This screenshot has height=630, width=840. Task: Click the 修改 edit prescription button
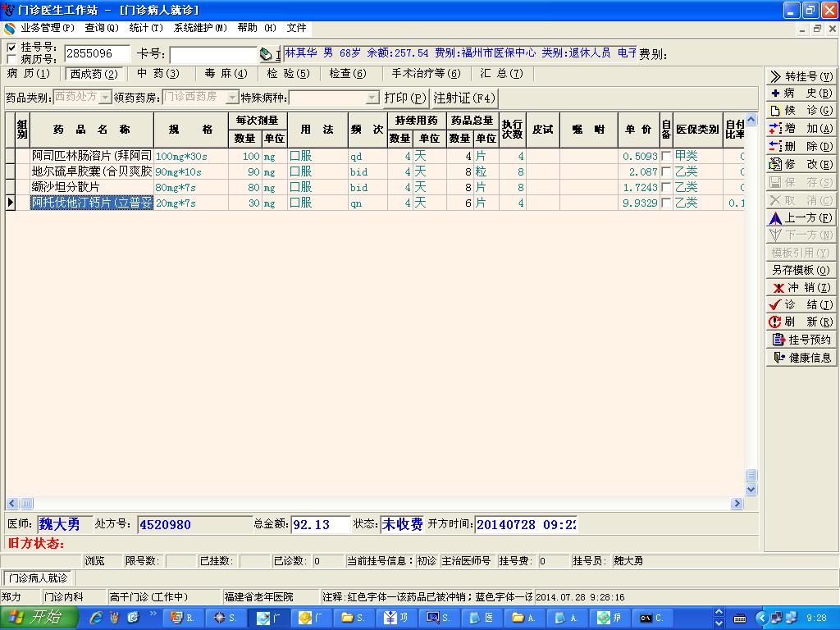(x=801, y=164)
